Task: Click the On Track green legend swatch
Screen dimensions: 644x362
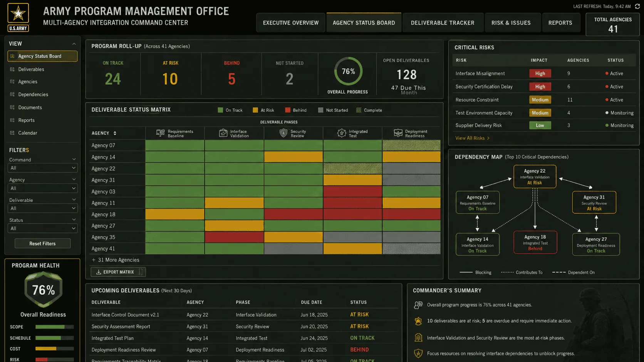Action: click(220, 110)
